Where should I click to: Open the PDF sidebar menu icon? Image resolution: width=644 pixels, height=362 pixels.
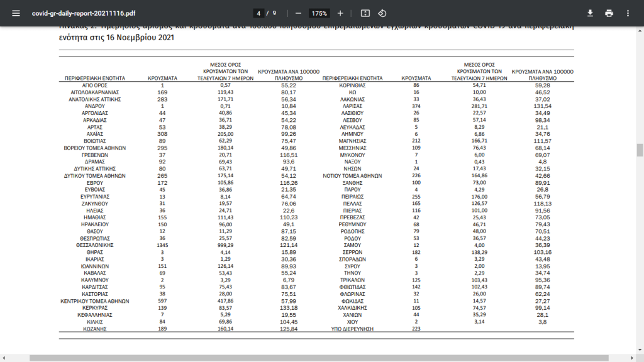coord(16,13)
